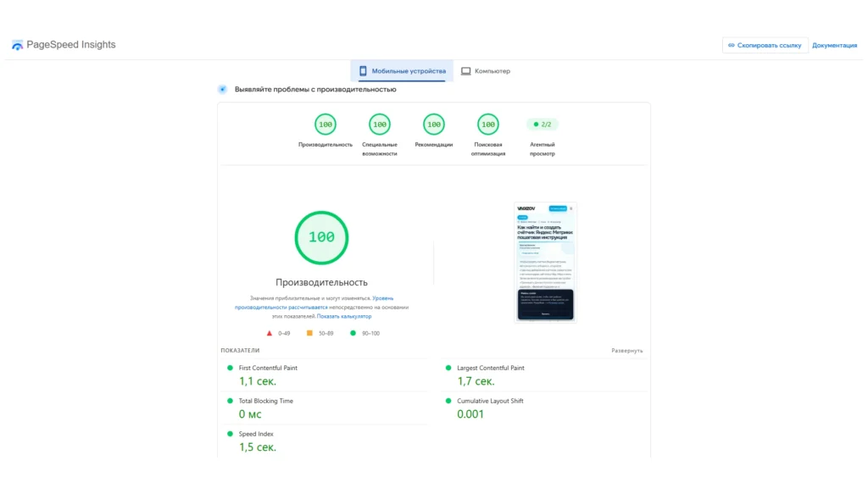Click the 1,1 сек. FCP value
868x488 pixels.
coord(258,381)
